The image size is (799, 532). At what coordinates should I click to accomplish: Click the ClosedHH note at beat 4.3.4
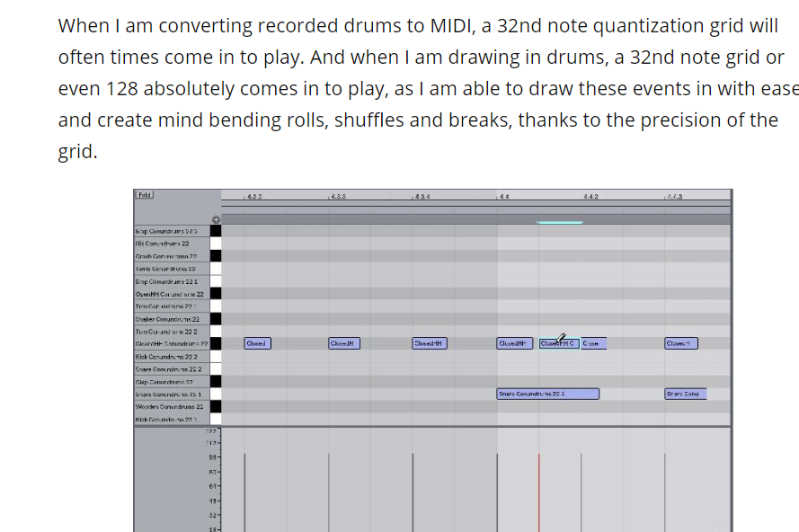tap(430, 343)
